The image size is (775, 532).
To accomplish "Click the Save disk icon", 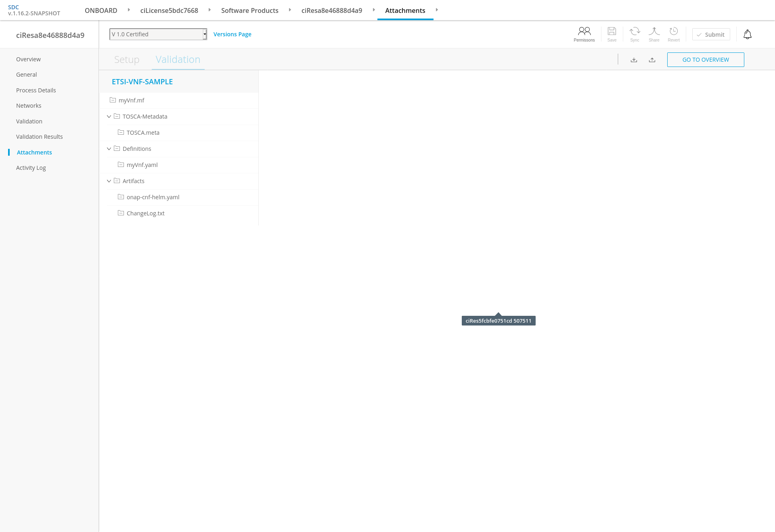I will click(612, 31).
